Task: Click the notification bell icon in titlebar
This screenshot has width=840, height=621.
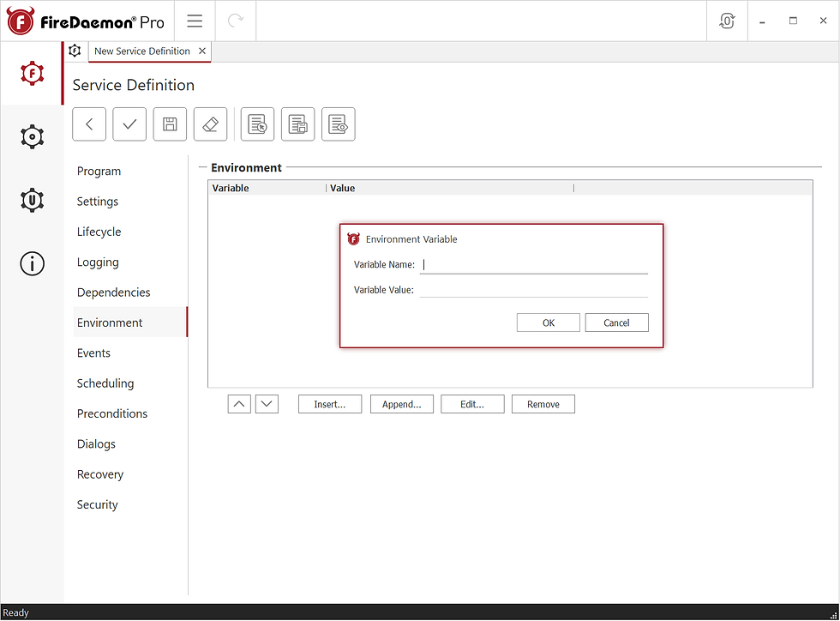Action: point(726,20)
